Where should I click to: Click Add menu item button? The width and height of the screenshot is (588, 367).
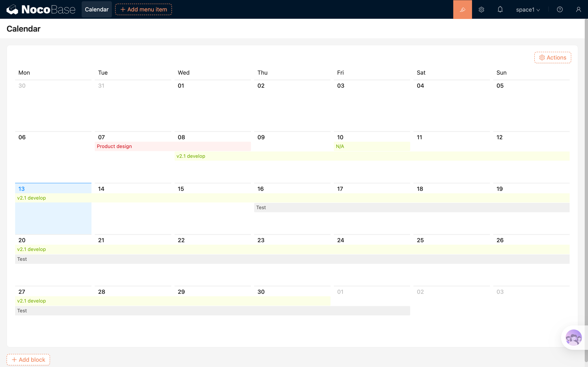coord(143,9)
